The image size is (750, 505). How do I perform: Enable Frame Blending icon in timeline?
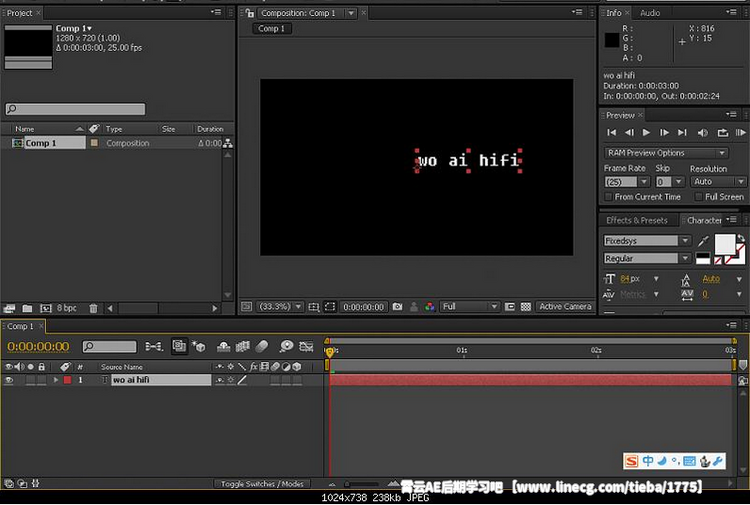[x=243, y=346]
